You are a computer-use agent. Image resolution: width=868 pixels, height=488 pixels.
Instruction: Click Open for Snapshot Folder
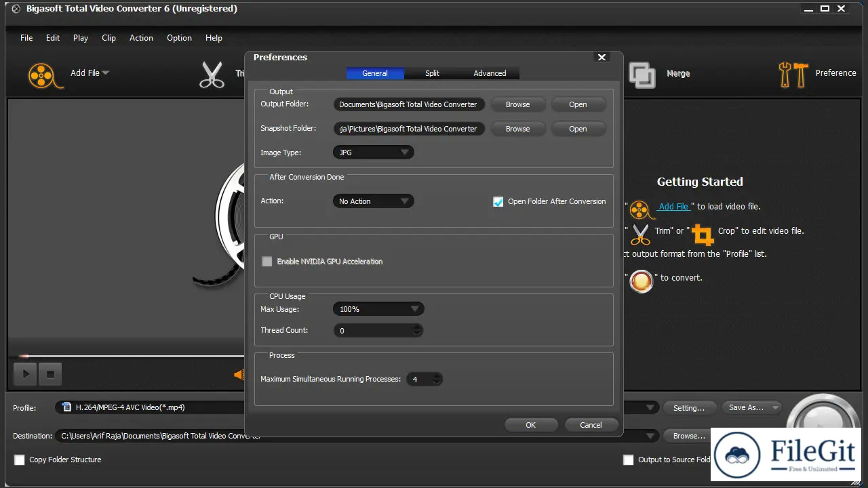578,129
